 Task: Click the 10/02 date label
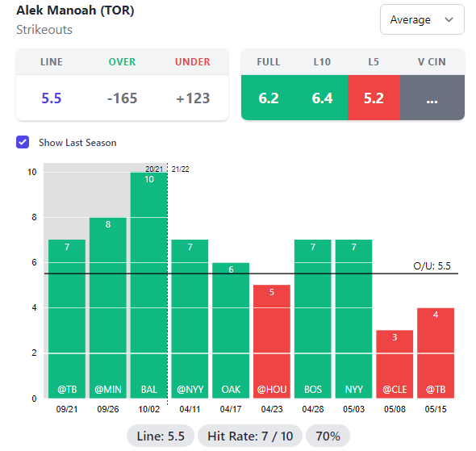(148, 409)
